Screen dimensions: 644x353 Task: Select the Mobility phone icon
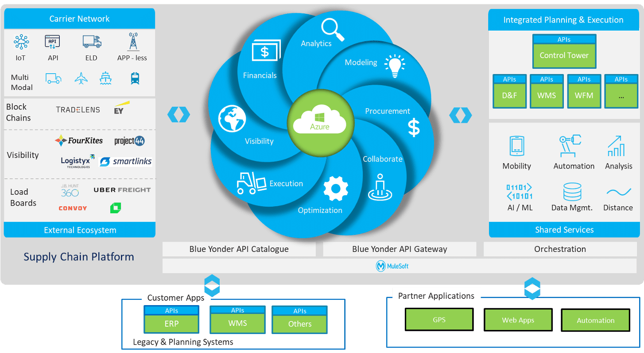tap(517, 146)
